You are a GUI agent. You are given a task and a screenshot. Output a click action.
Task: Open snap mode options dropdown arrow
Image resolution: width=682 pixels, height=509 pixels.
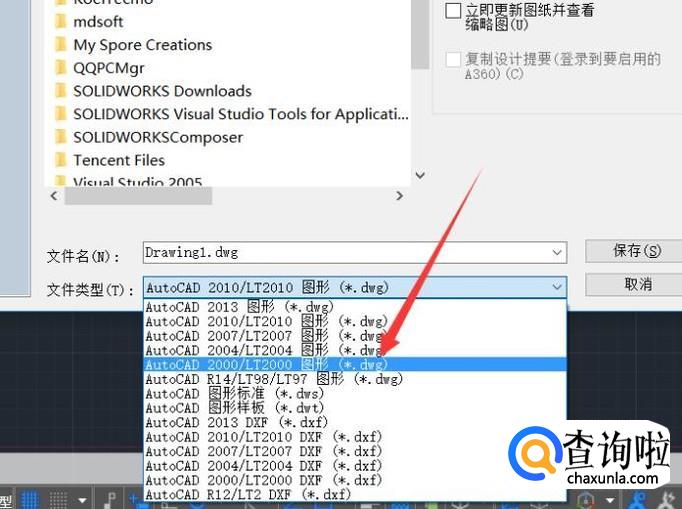click(82, 501)
